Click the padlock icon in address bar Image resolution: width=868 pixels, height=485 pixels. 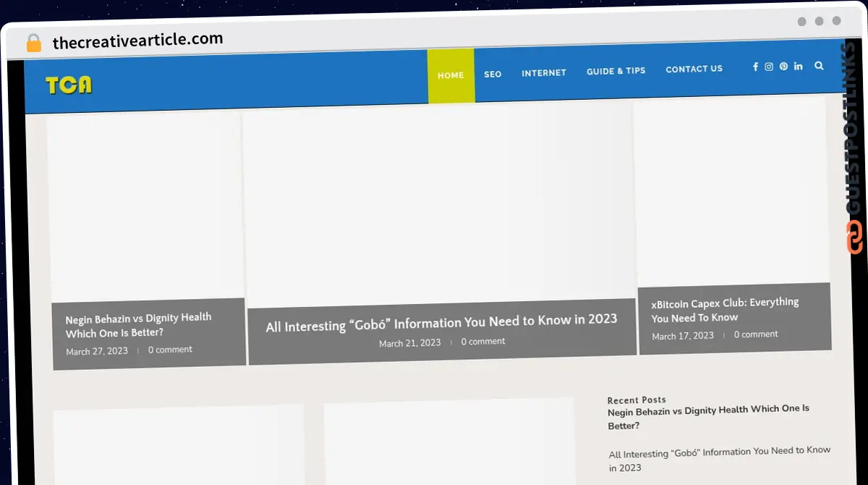34,43
